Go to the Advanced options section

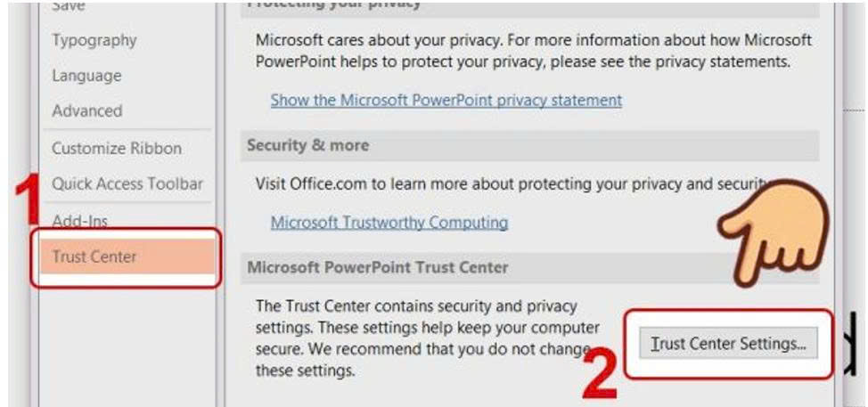pos(87,111)
